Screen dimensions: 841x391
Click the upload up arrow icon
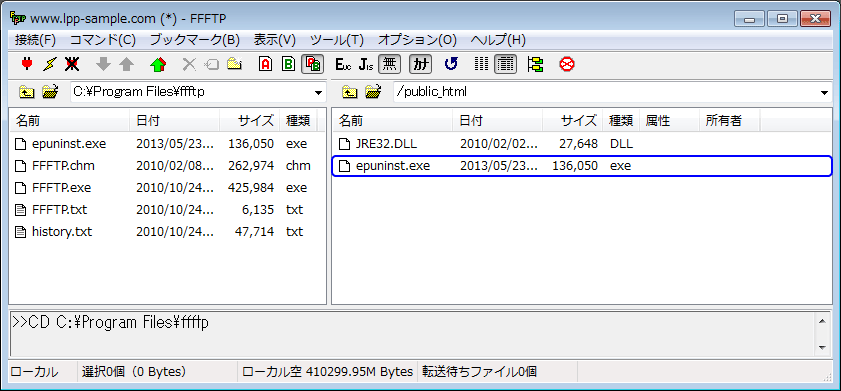tap(126, 65)
